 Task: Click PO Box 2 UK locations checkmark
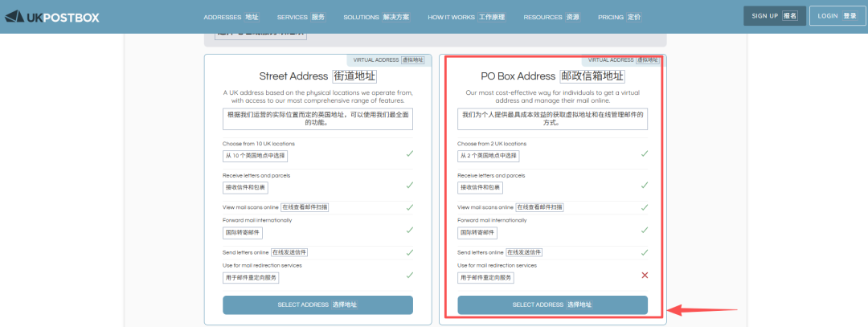tap(645, 153)
